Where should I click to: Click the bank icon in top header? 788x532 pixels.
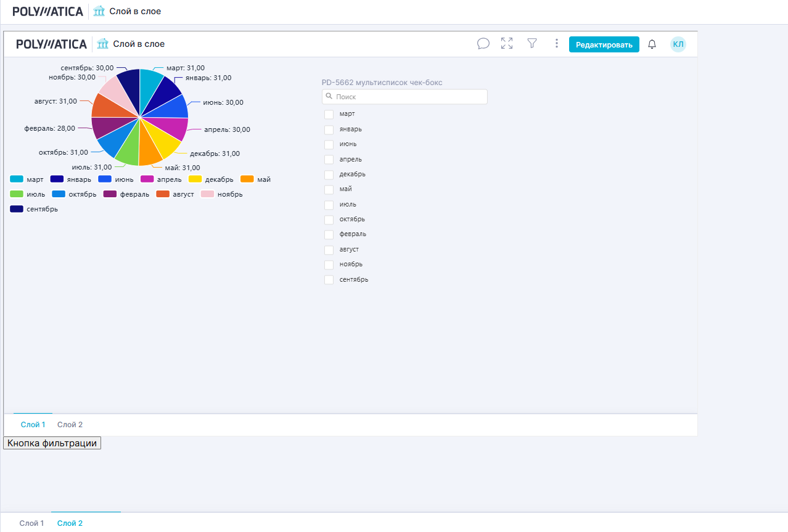coord(99,11)
